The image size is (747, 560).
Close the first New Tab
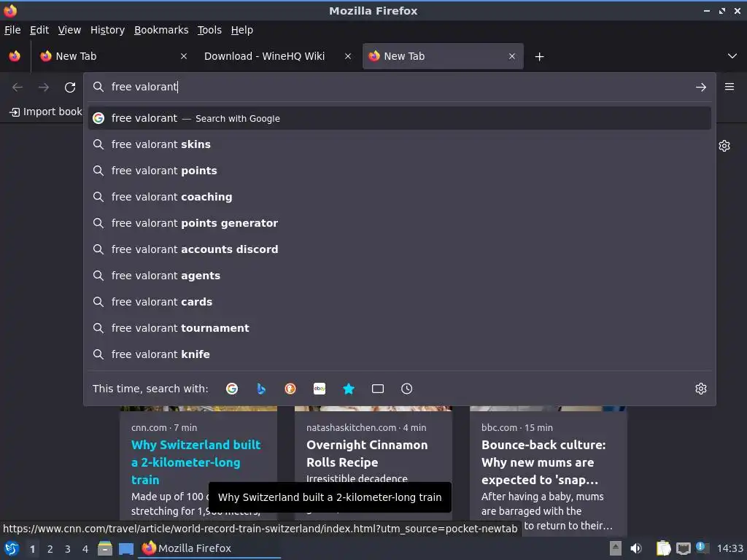(x=184, y=56)
